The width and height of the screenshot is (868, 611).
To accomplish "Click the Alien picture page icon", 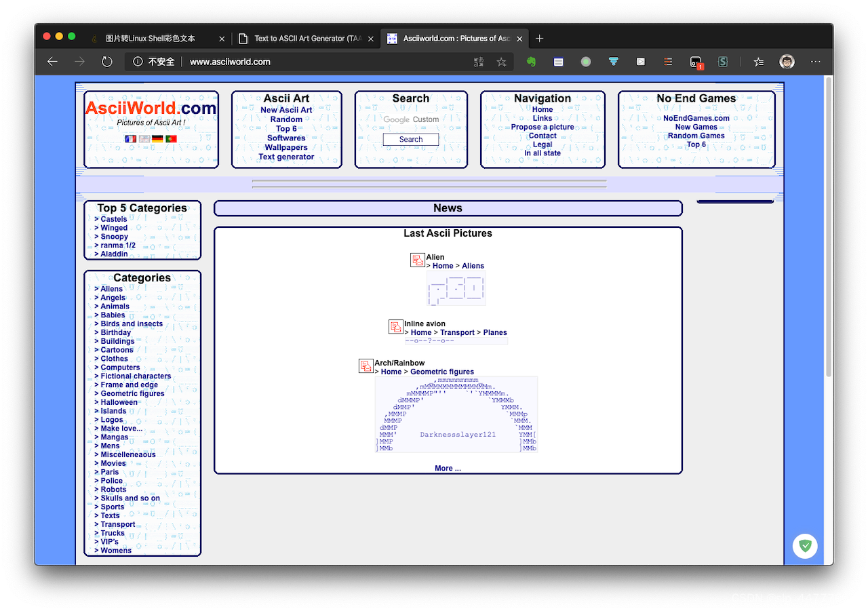I will 418,260.
